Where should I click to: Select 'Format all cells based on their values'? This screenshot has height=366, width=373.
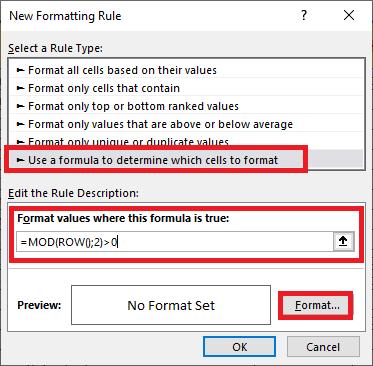[x=186, y=70]
